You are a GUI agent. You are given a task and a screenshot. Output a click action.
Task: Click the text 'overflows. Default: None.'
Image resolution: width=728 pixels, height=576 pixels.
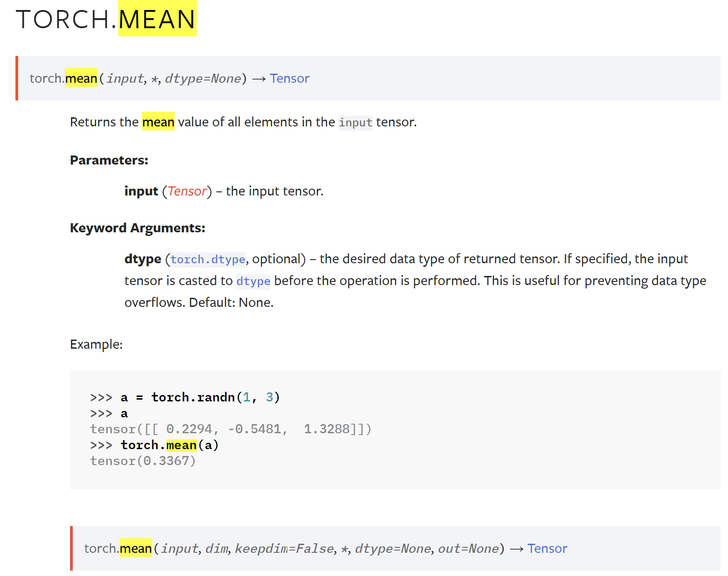pos(199,302)
